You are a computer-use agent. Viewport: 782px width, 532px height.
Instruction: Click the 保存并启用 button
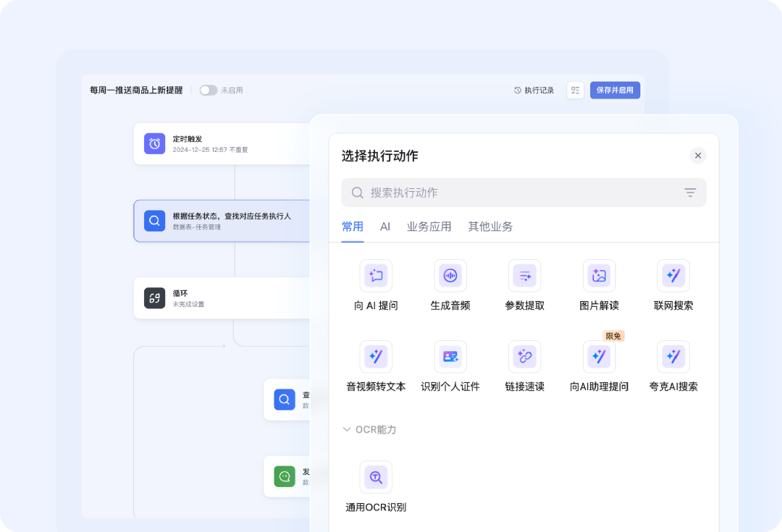click(x=615, y=90)
